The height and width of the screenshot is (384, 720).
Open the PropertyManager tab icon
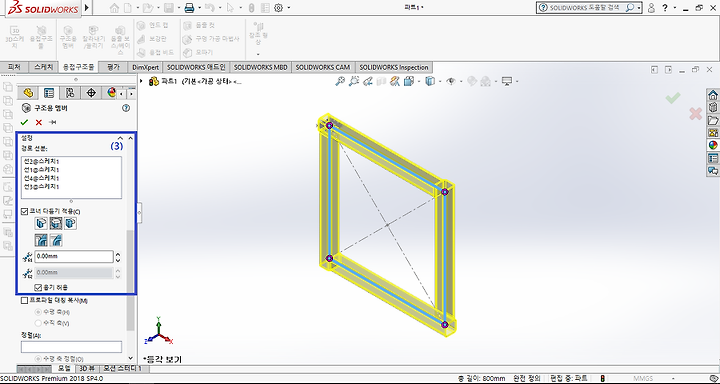tap(49, 93)
